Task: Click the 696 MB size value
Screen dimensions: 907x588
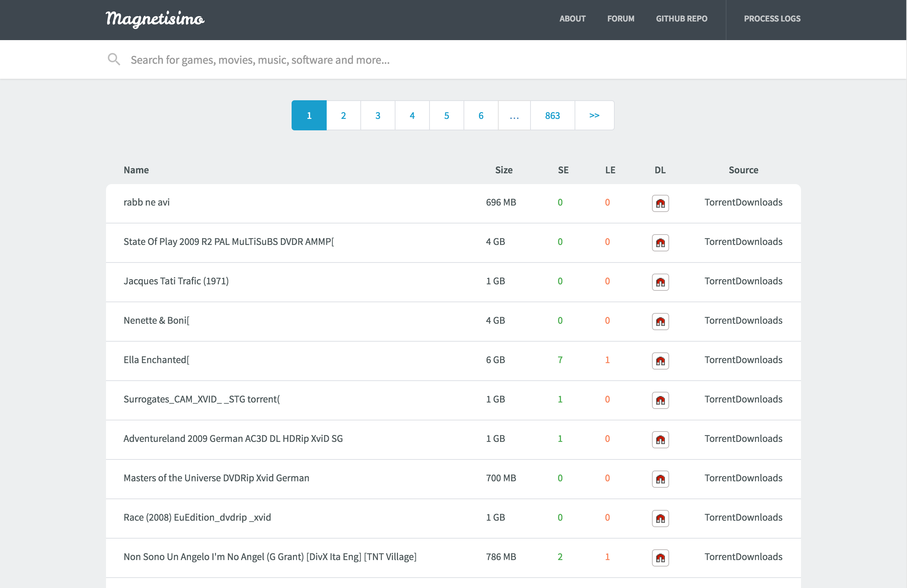Action: click(x=501, y=202)
